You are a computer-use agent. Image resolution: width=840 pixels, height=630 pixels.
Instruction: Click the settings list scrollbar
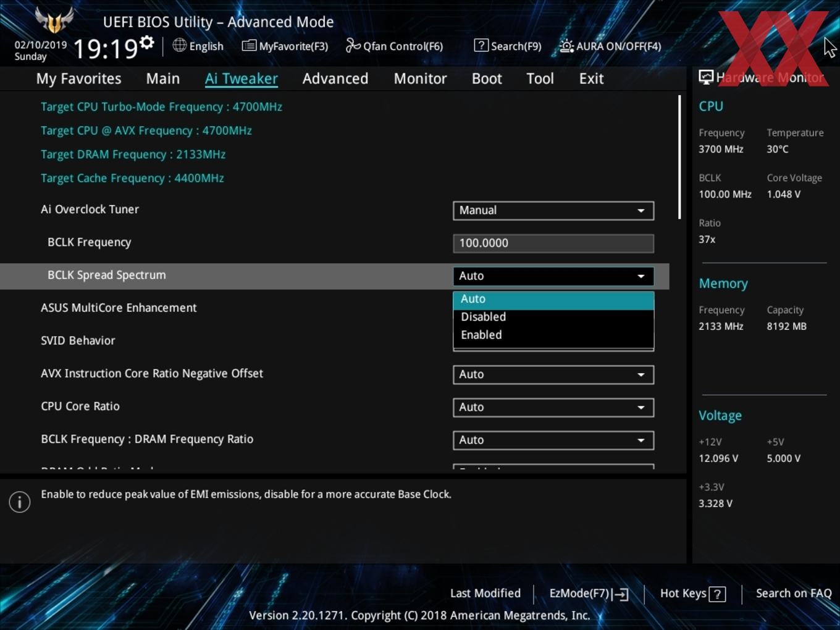679,157
